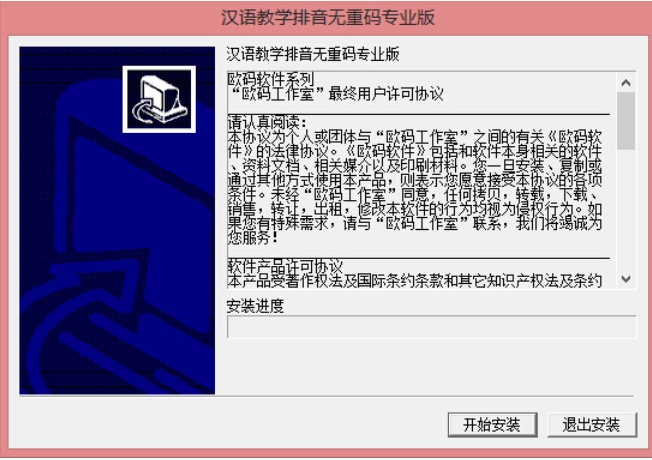Viewport: 652px width, 460px height.
Task: Click the 退出安装 button
Action: pyautogui.click(x=592, y=425)
